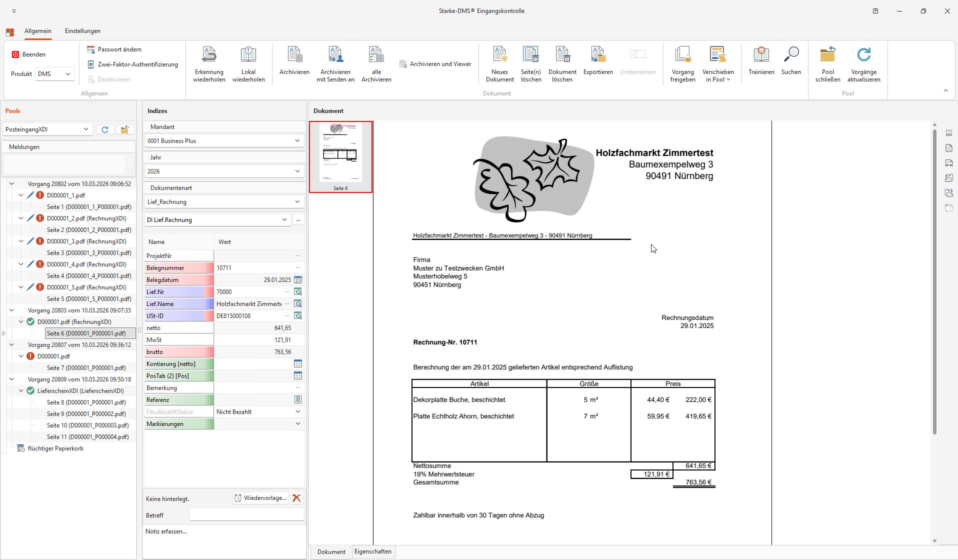Collapse the ribbon with the chevron
The height and width of the screenshot is (560, 958).
[945, 90]
